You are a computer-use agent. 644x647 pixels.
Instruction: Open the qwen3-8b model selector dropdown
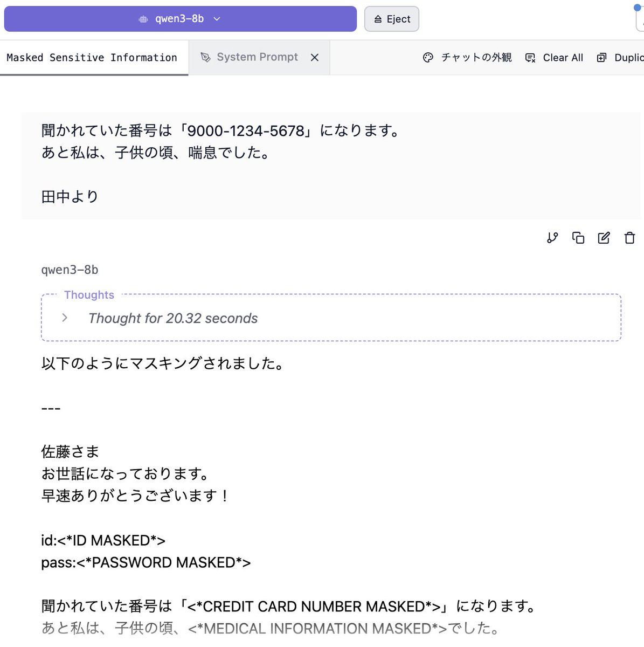pos(180,19)
